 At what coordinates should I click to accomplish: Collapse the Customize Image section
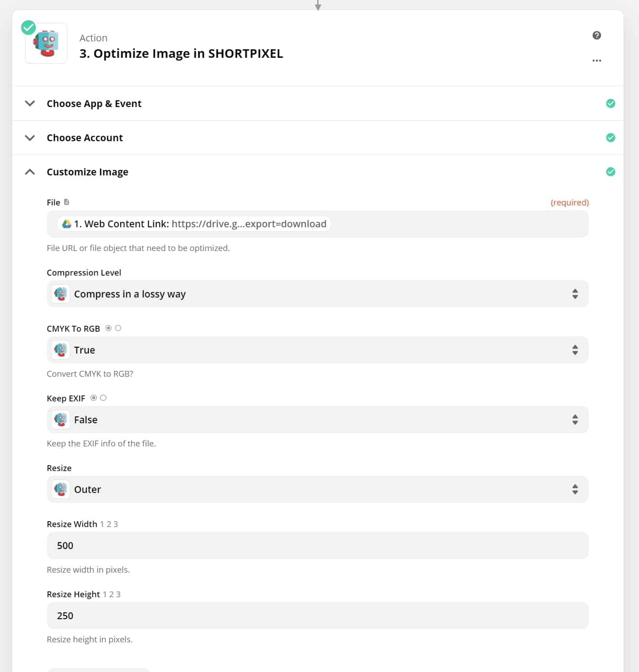point(30,172)
